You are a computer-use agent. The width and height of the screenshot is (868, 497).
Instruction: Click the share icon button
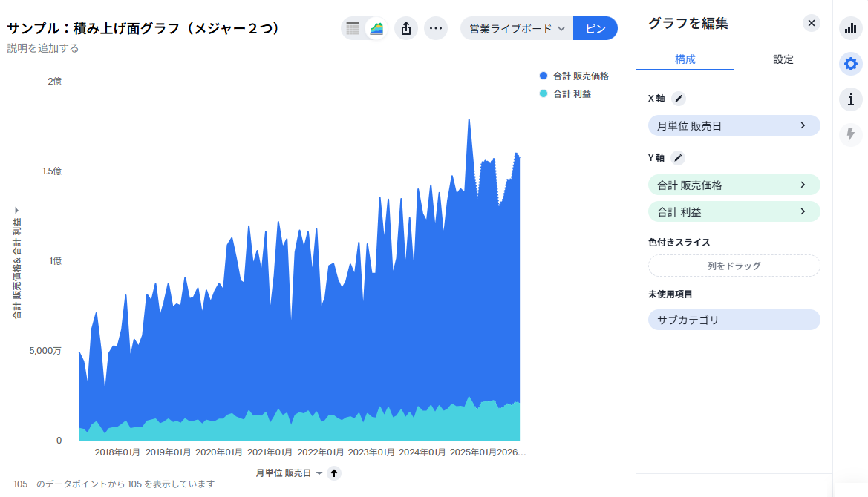coord(406,29)
